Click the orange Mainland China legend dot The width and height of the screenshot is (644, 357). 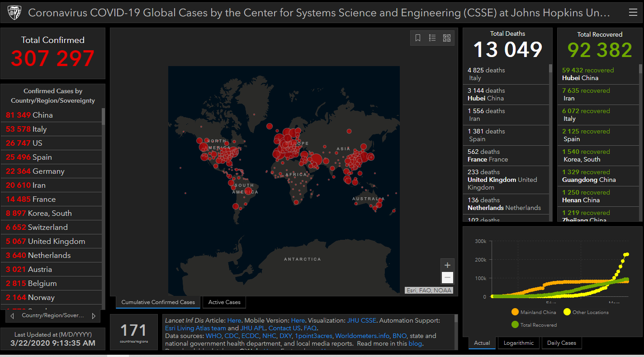515,312
